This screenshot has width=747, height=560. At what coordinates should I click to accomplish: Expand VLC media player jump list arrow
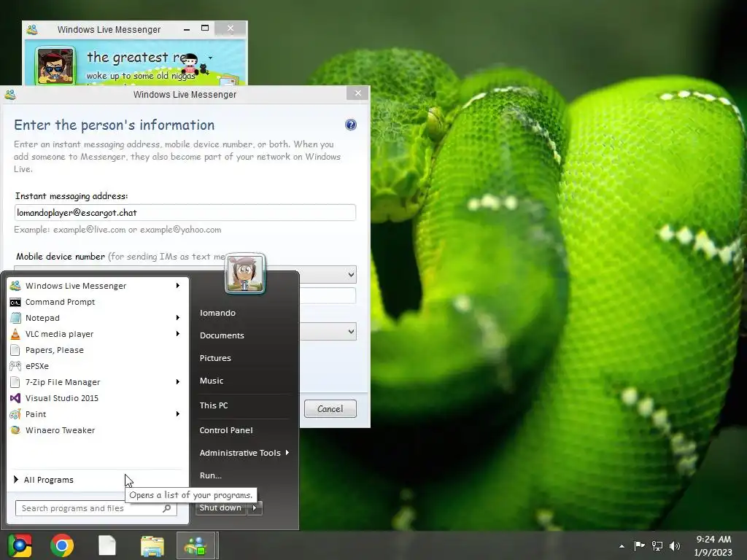pos(178,334)
